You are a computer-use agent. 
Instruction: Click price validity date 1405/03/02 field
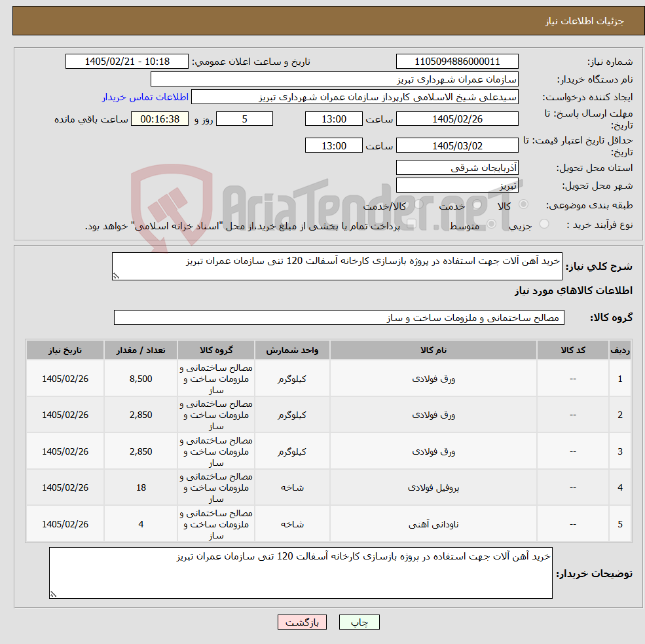tap(457, 145)
